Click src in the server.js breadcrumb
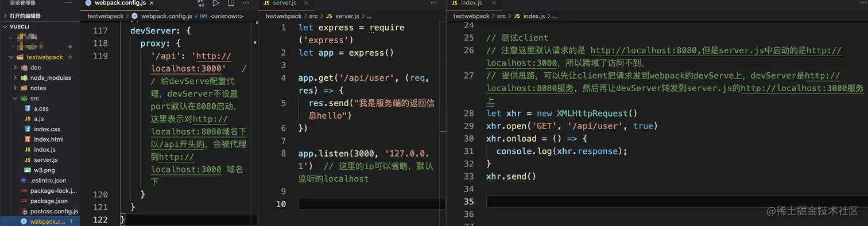The width and height of the screenshot is (868, 226). [x=313, y=16]
